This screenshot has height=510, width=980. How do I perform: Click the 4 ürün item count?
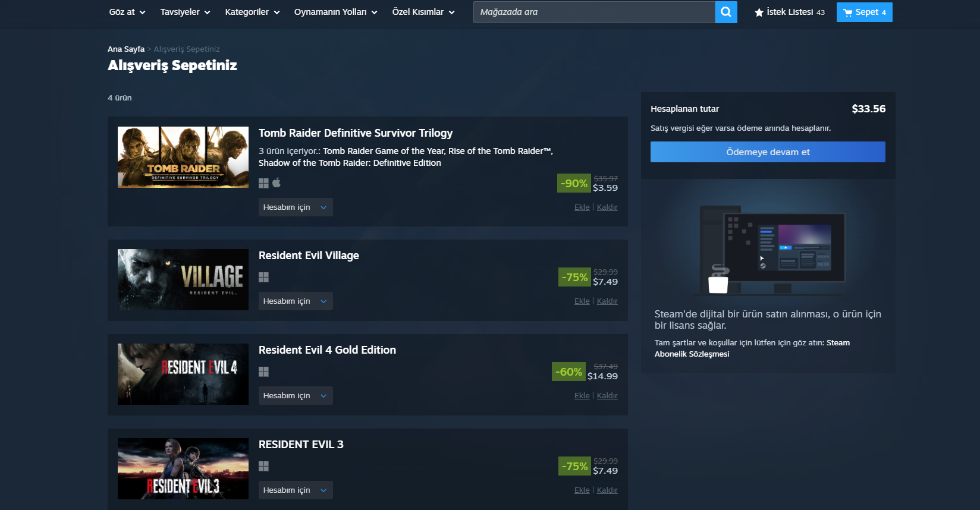click(x=120, y=97)
